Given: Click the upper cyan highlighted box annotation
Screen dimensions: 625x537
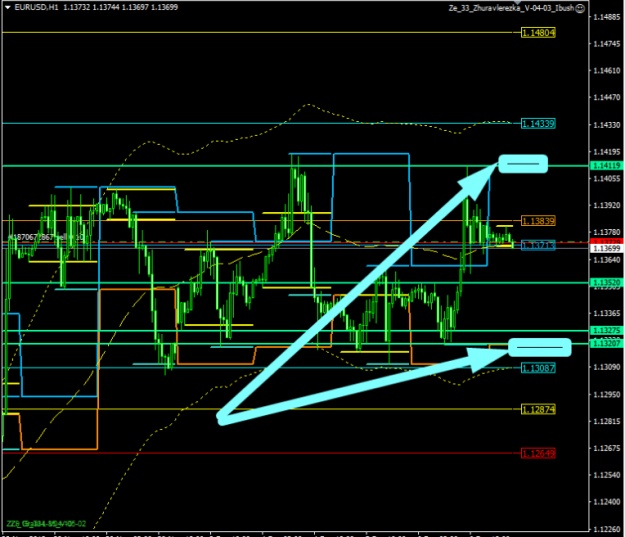Looking at the screenshot, I should [523, 163].
